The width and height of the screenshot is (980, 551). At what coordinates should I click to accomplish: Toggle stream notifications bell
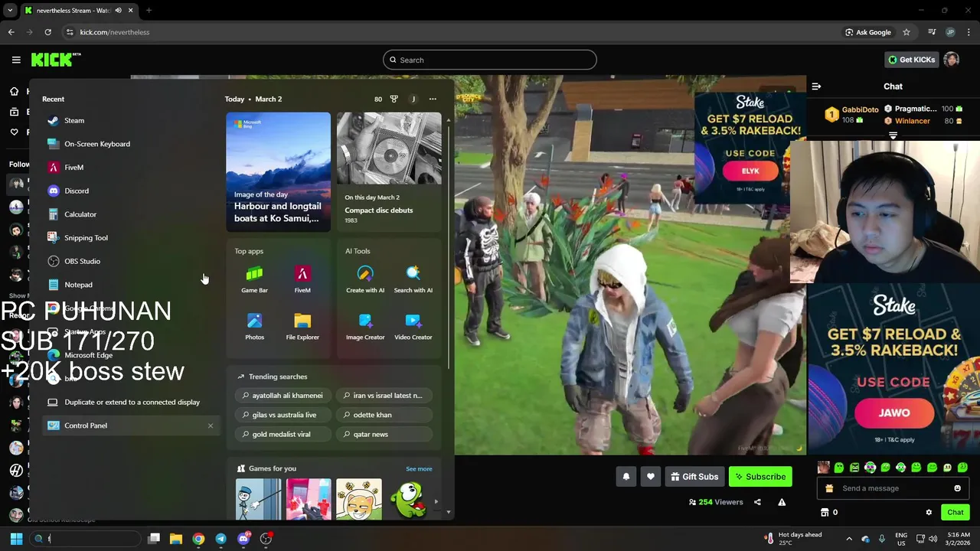[626, 477]
